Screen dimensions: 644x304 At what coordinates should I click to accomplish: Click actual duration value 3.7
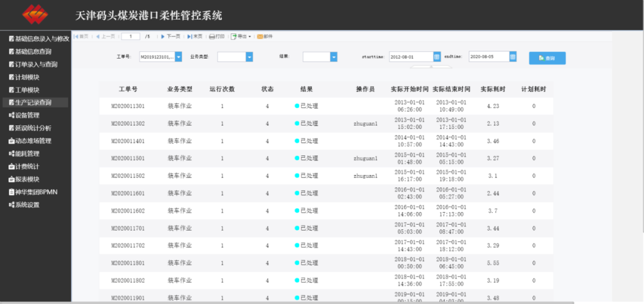pos(493,211)
